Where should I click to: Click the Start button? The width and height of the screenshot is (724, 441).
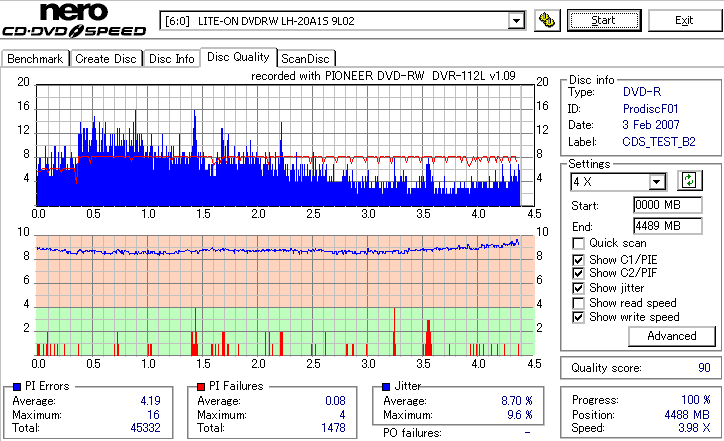[x=604, y=21]
